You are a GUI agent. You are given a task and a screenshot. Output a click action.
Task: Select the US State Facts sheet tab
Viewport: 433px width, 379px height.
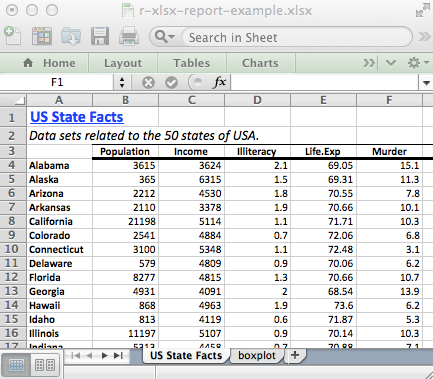tap(186, 356)
